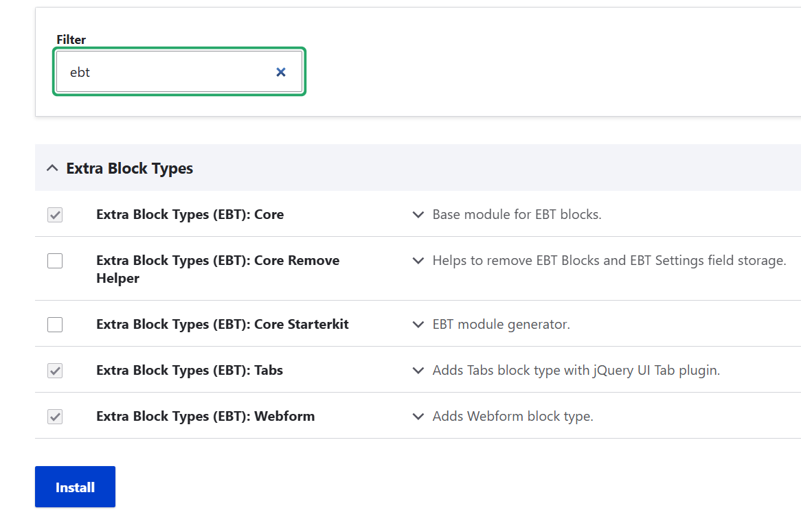The height and width of the screenshot is (532, 801).
Task: Enable the EBT Core Remove Helper checkbox
Action: click(x=55, y=261)
